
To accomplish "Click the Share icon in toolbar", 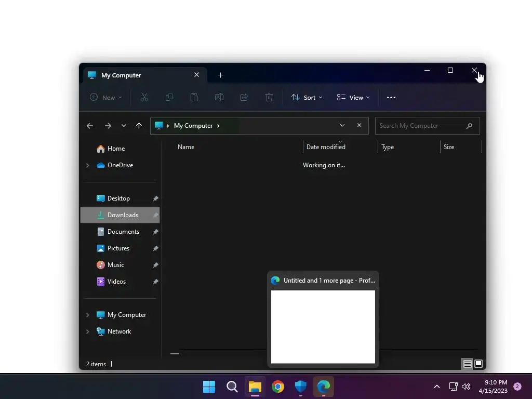I will 244,97.
